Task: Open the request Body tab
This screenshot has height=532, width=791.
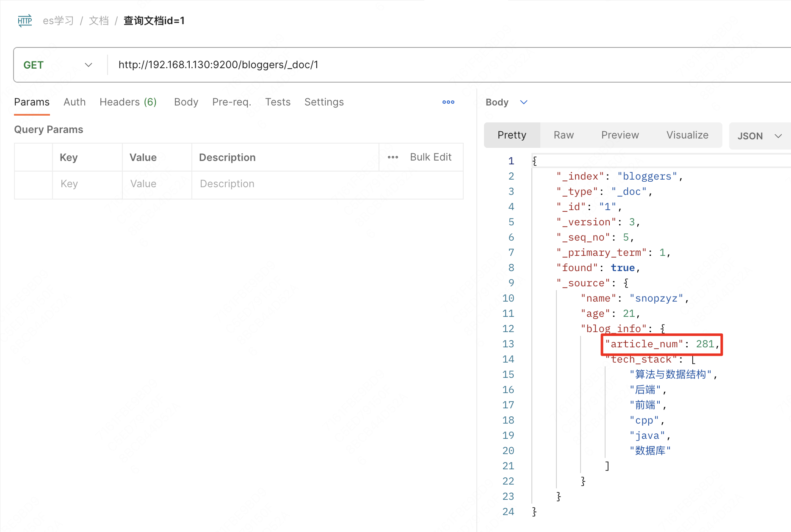Action: (x=186, y=102)
